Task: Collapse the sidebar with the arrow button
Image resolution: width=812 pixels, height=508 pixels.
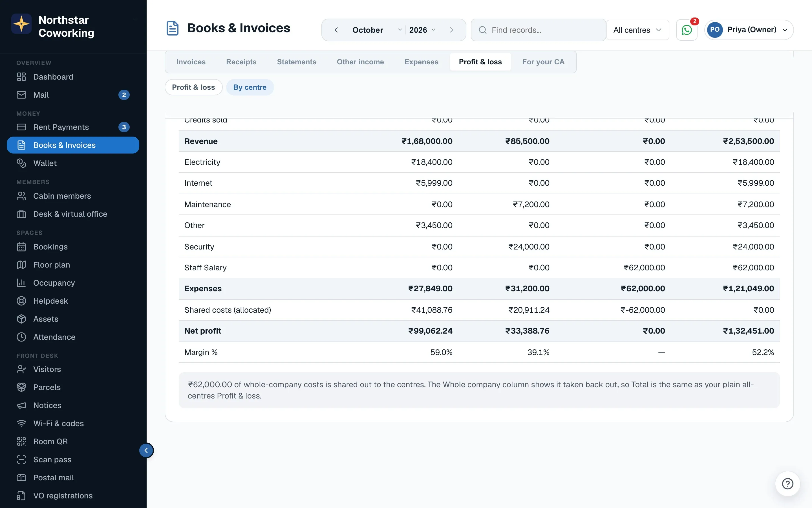Action: [146, 450]
